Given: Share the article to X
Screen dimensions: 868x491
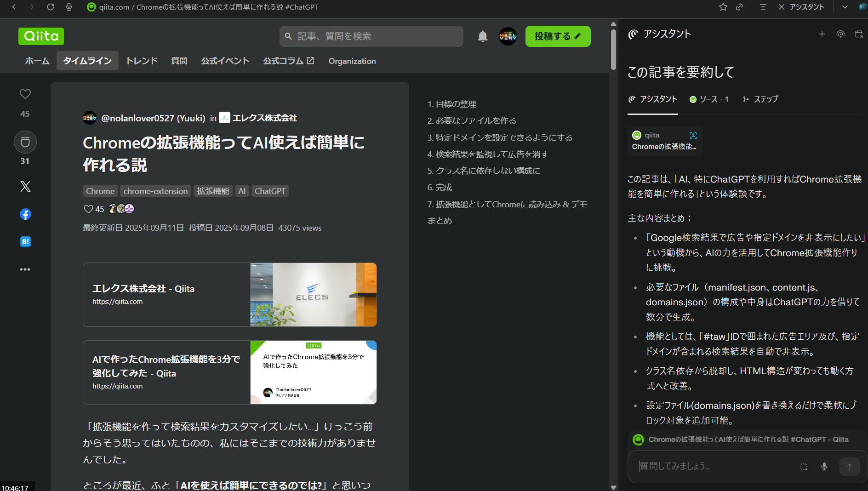Looking at the screenshot, I should click(25, 186).
